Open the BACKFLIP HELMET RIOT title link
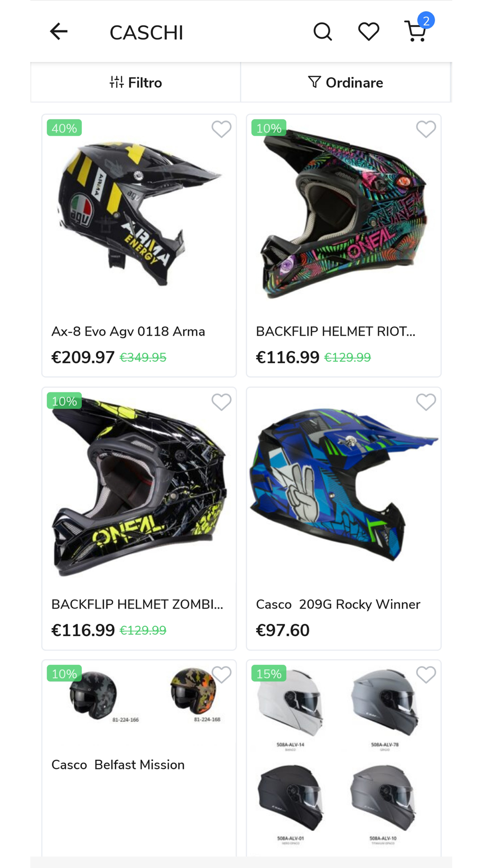This screenshot has height=868, width=488. [x=336, y=331]
